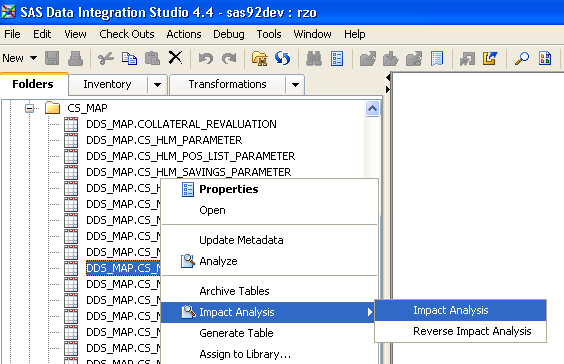
Task: Open the Edit menu
Action: click(x=42, y=34)
